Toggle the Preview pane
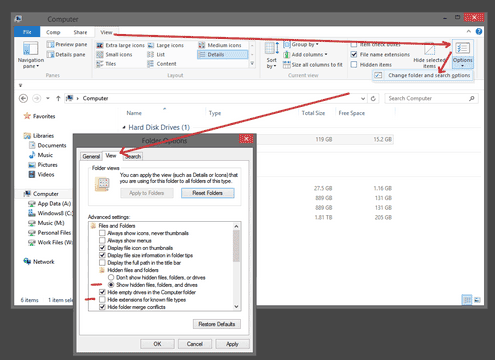This screenshot has width=495, height=360. (x=67, y=44)
